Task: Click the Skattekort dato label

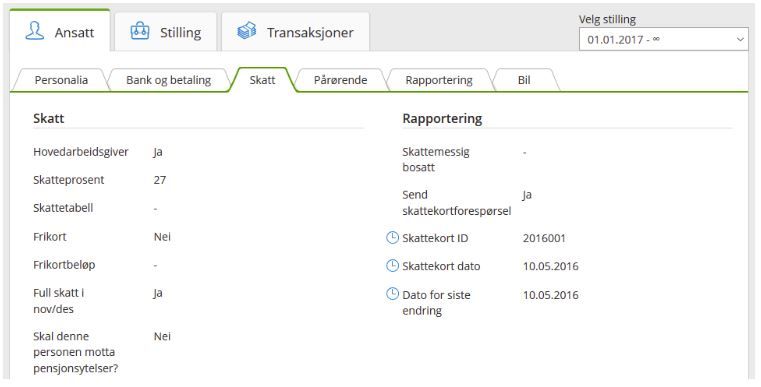Action: (441, 266)
